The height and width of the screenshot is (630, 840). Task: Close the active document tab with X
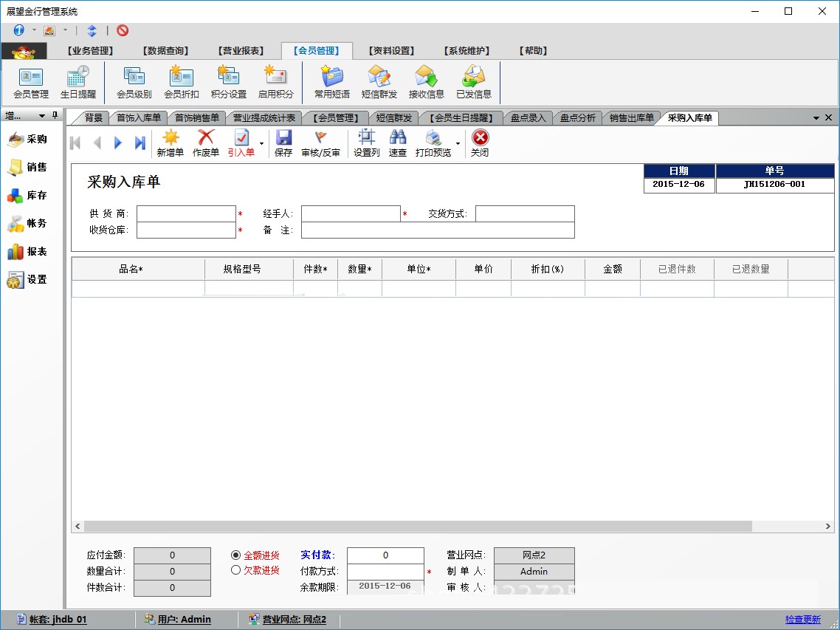[828, 117]
